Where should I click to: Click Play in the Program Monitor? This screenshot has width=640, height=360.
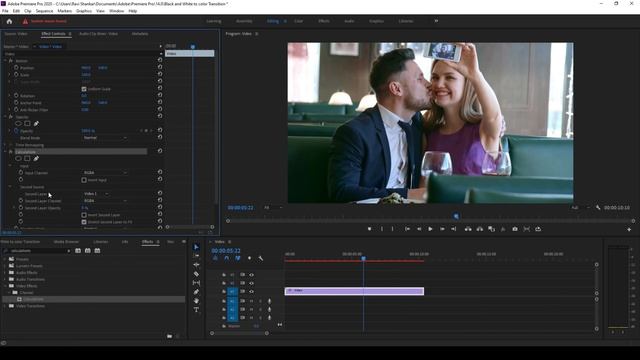430,229
